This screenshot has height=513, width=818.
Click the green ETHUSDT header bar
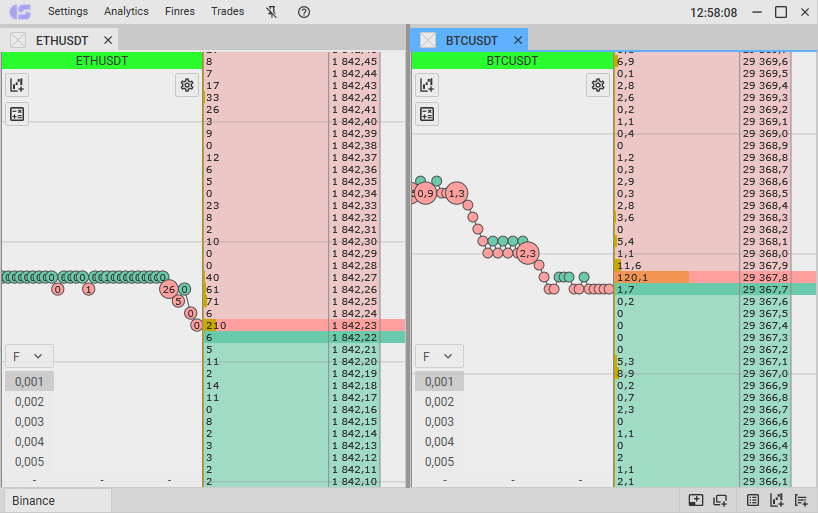(102, 60)
